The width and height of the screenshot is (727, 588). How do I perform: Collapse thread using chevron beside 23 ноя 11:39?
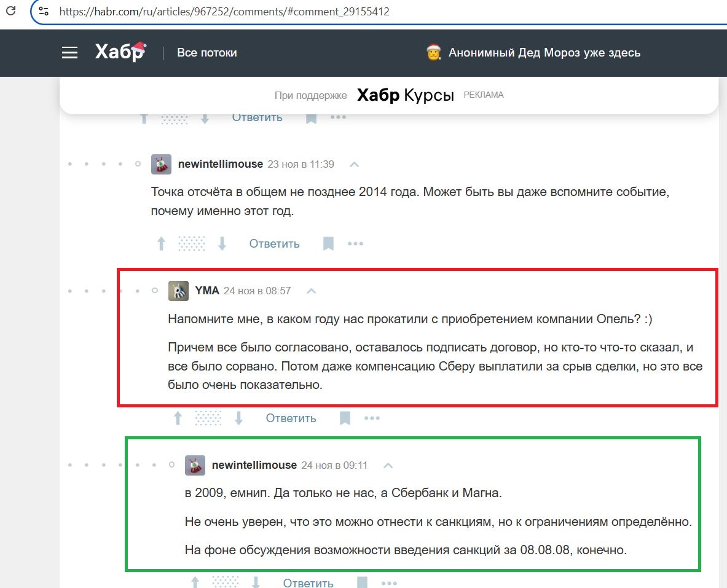[354, 165]
